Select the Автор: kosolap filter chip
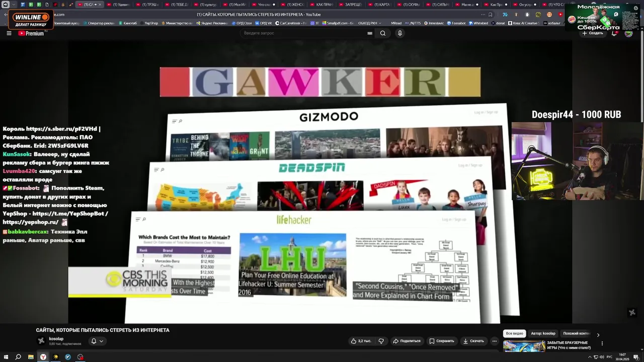644x362 pixels. [543, 333]
